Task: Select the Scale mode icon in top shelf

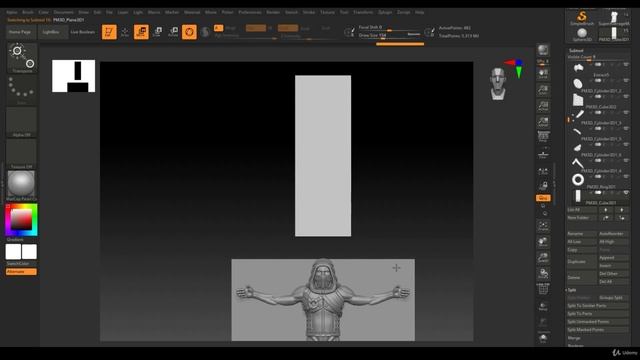Action: click(x=158, y=32)
